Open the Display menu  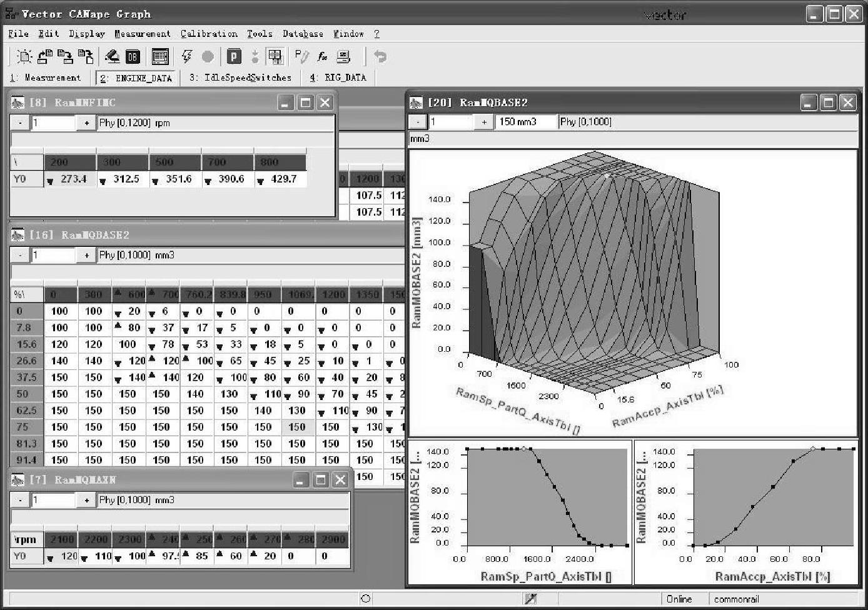[87, 34]
